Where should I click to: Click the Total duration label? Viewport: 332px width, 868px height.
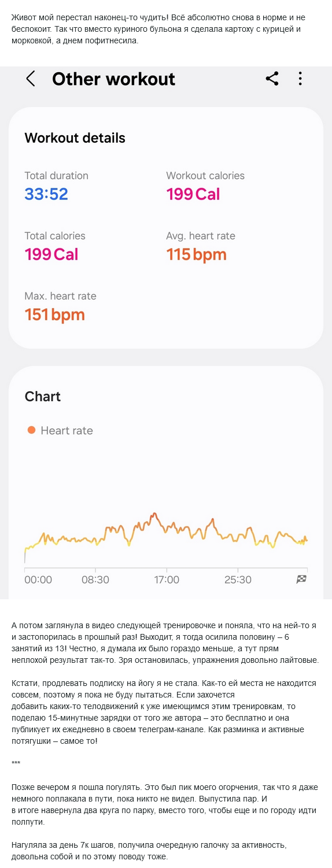point(56,176)
